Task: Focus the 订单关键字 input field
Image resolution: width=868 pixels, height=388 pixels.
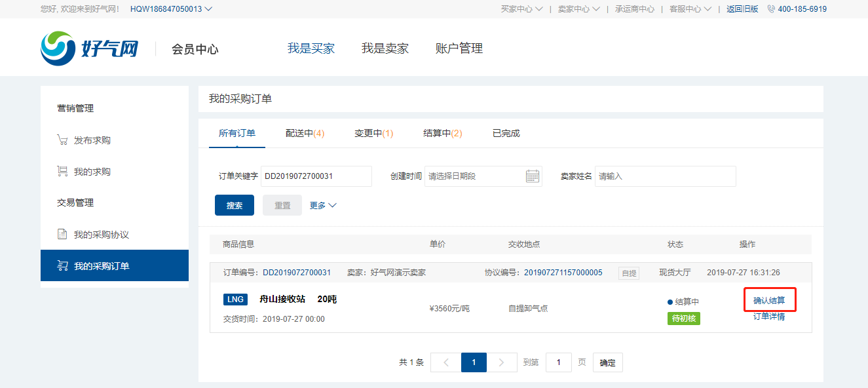Action: [x=316, y=176]
